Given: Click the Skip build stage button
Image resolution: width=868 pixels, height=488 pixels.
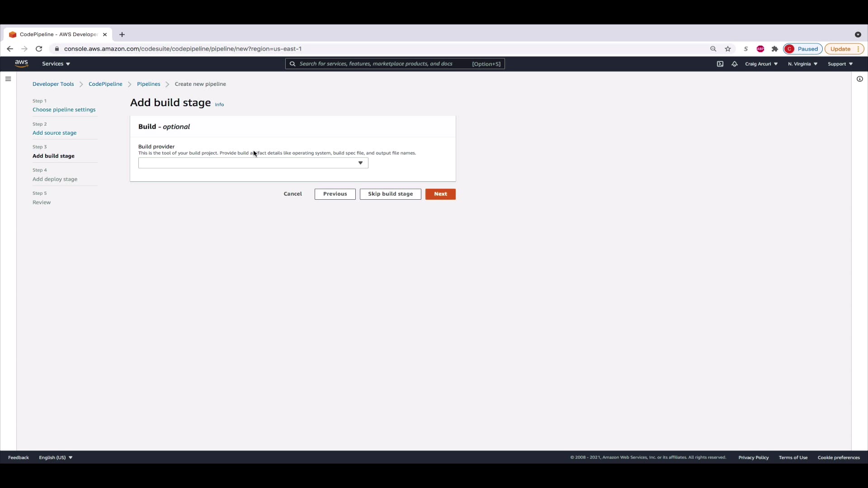Looking at the screenshot, I should (390, 194).
